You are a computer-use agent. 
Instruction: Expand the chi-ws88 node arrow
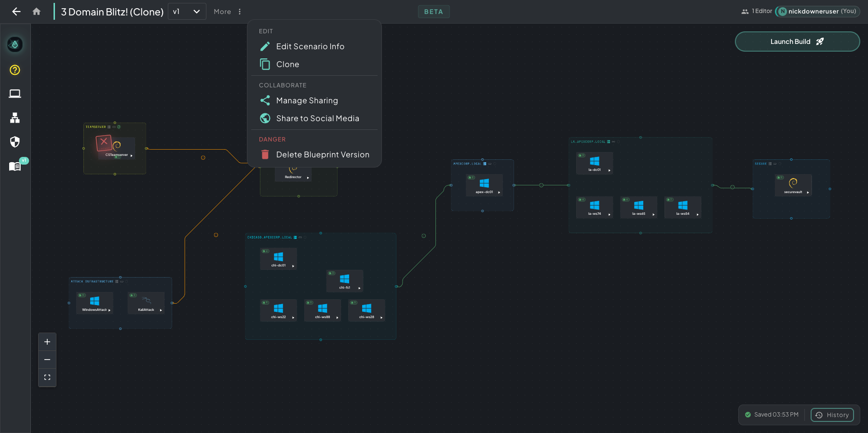coord(338,318)
